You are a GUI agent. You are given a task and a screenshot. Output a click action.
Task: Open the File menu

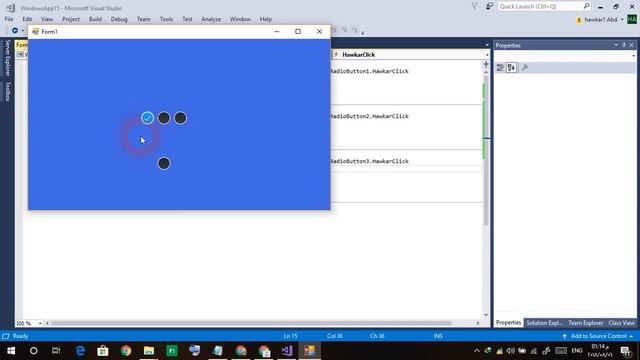[9, 19]
